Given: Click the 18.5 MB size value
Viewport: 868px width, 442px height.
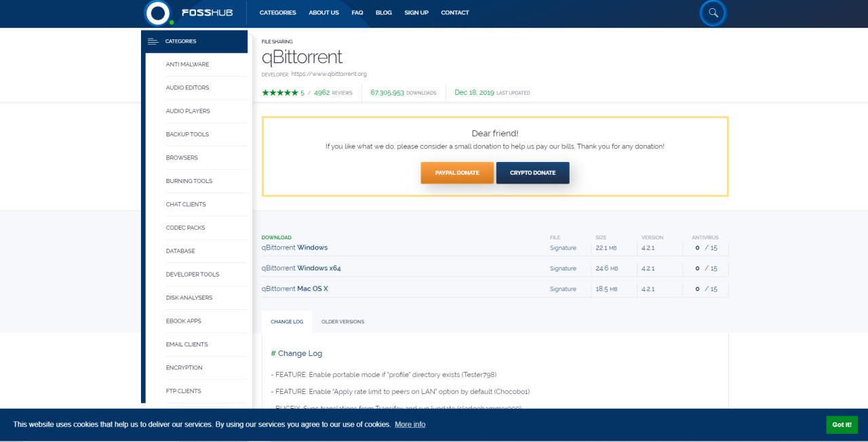Looking at the screenshot, I should tap(607, 289).
